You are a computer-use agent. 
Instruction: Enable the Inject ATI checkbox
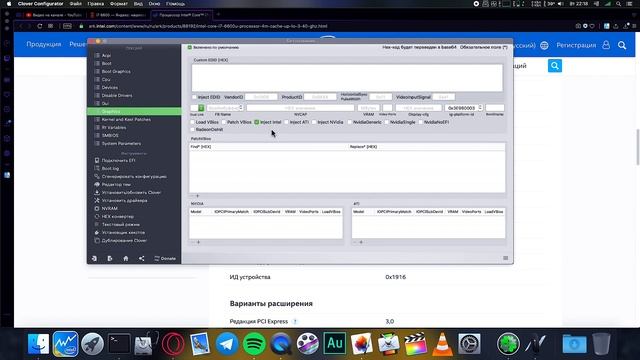(287, 122)
